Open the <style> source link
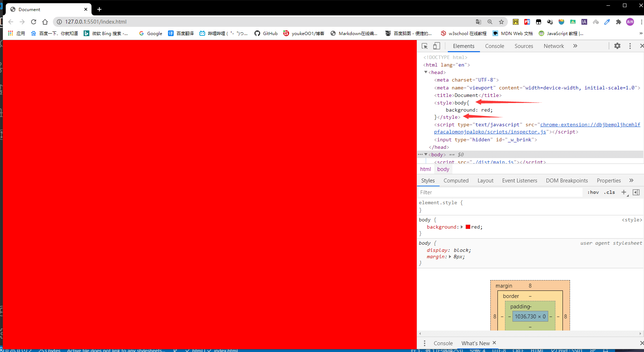Screen dimensions: 644x352 pos(632,220)
